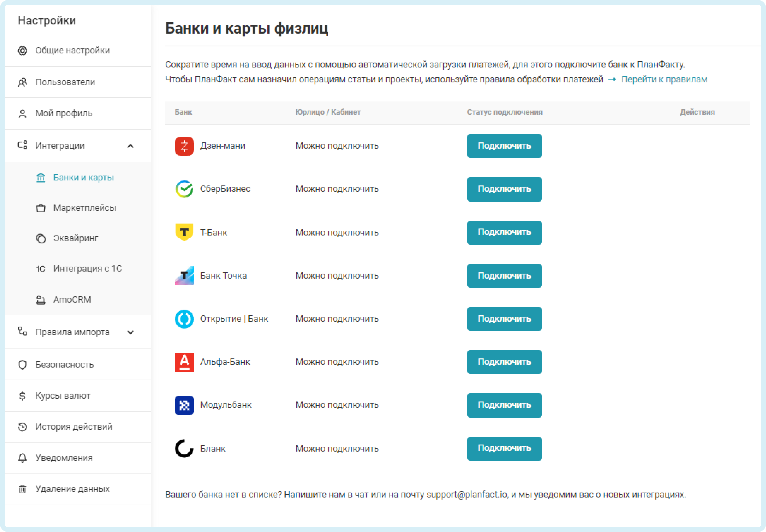Connect Т-Банк with Подключить button
The image size is (766, 532).
pos(504,232)
